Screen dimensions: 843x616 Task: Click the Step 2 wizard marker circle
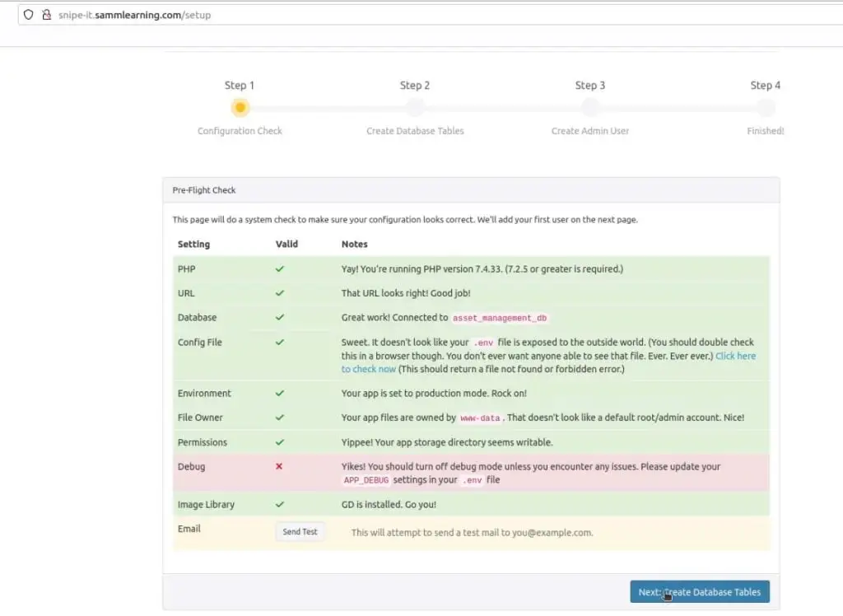415,108
